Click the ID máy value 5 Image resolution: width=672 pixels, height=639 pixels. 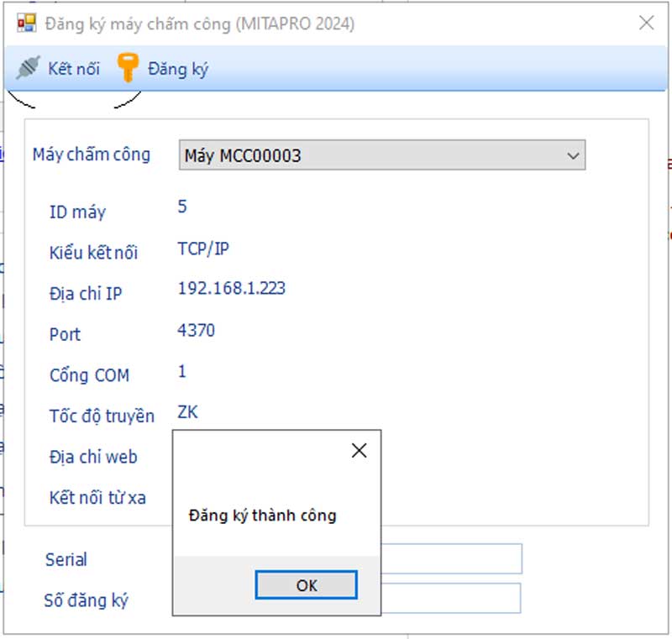tap(182, 207)
